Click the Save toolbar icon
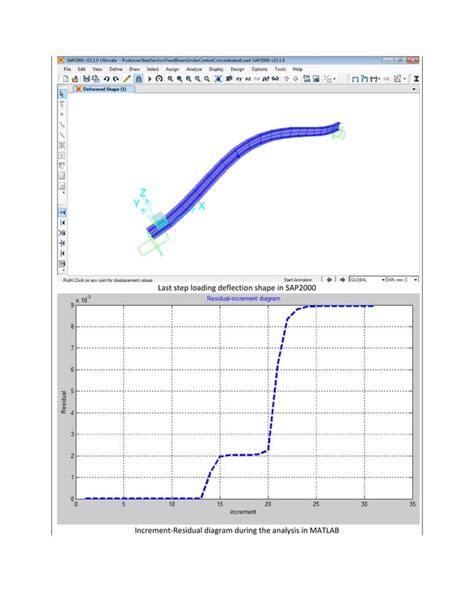474x613 pixels. point(86,79)
